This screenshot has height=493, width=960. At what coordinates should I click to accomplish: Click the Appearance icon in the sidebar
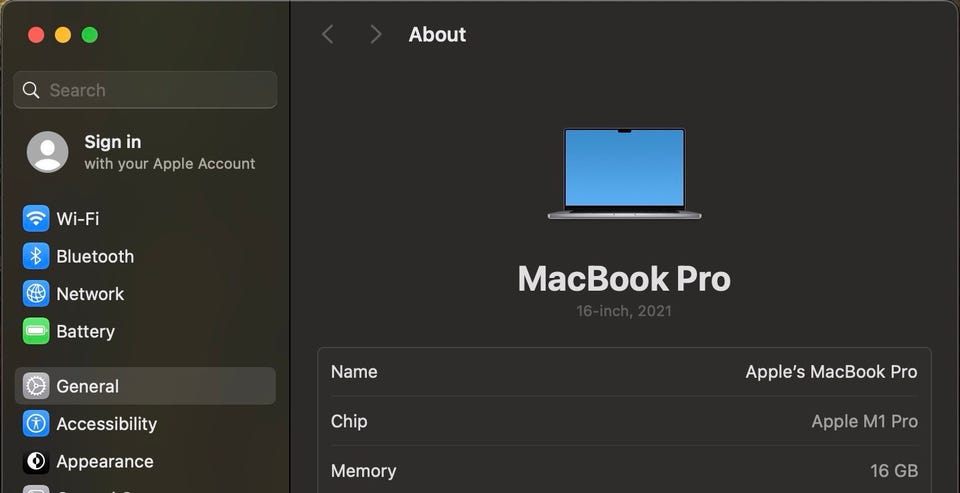click(36, 462)
